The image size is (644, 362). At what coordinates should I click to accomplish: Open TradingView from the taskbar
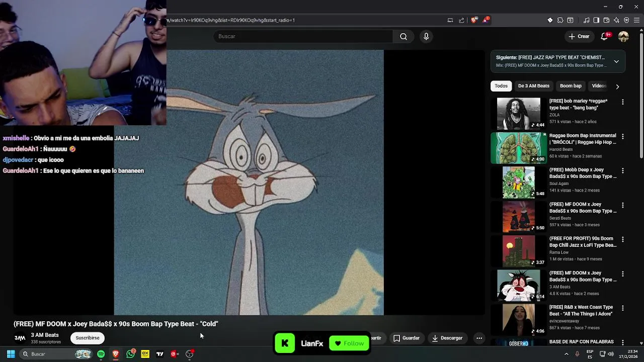[x=160, y=354]
